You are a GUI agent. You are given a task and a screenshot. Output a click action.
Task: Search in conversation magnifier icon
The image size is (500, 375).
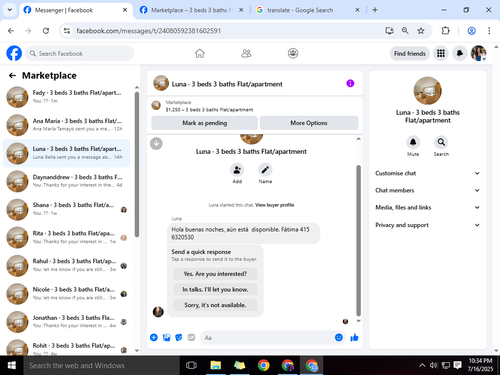[x=441, y=142]
